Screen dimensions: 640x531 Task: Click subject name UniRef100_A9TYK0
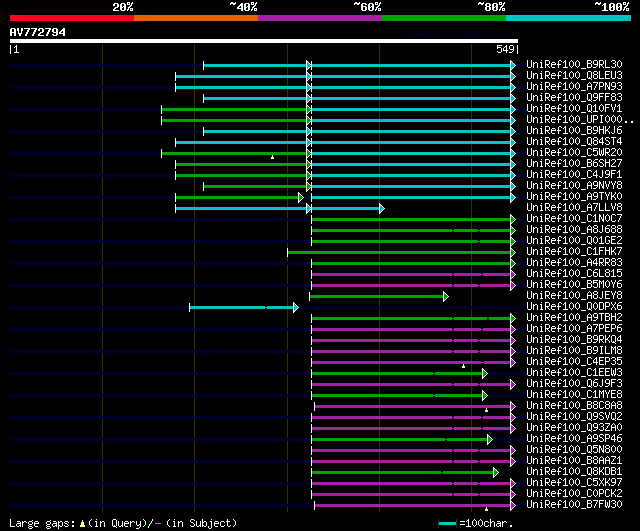(x=574, y=197)
